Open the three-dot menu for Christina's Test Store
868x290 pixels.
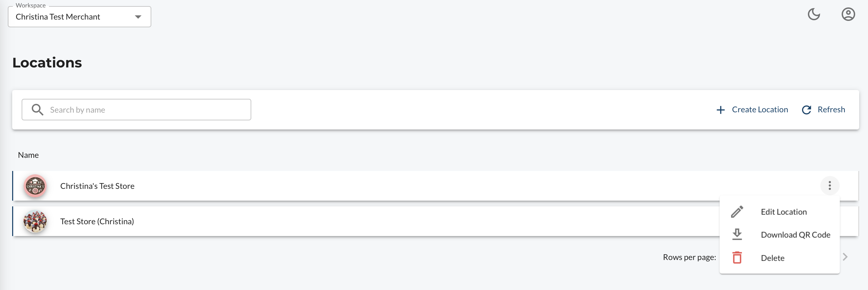(829, 185)
